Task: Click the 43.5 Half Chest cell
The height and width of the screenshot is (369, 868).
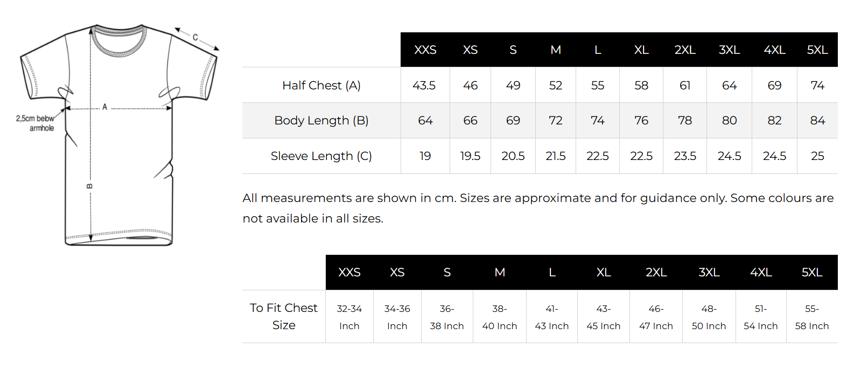Action: pos(424,85)
